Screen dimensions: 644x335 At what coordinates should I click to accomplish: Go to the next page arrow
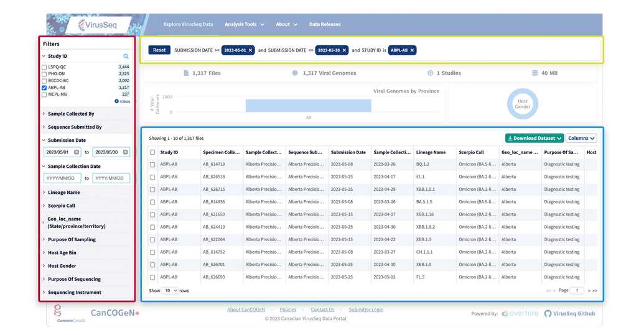pyautogui.click(x=589, y=291)
